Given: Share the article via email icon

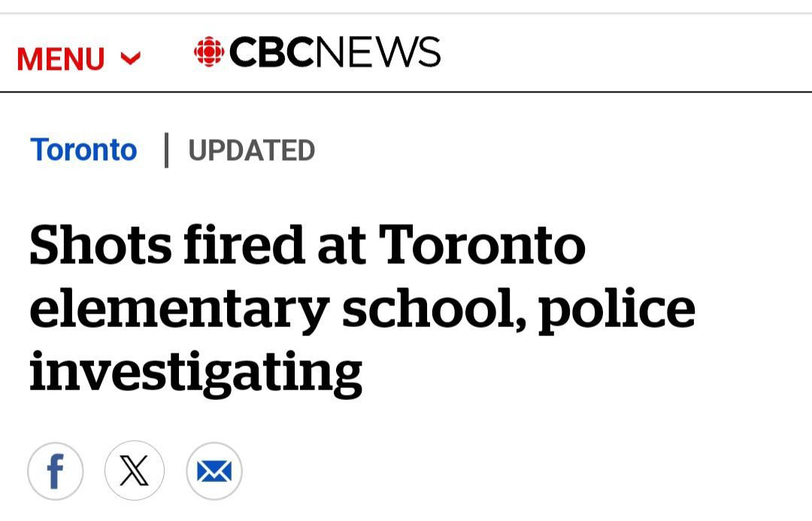Looking at the screenshot, I should click(214, 471).
